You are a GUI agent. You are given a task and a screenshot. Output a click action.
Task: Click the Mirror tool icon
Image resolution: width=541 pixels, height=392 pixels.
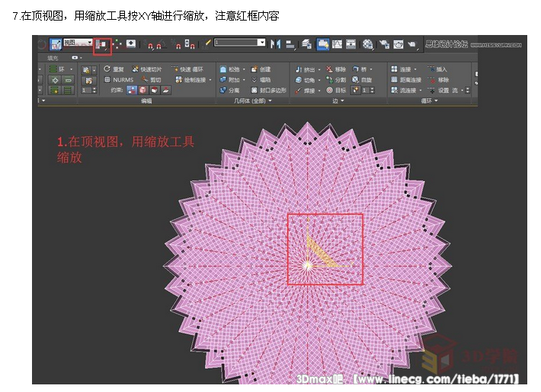pyautogui.click(x=275, y=44)
